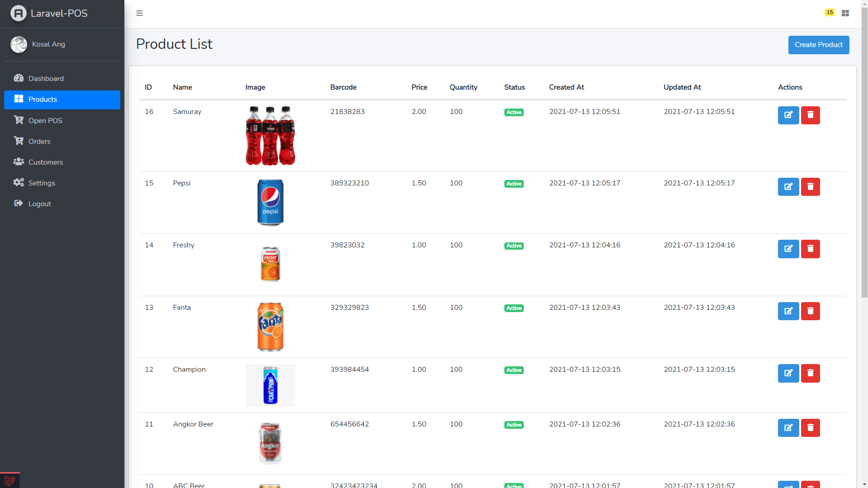The image size is (868, 488).
Task: Click barcode 21838283
Action: tap(347, 112)
